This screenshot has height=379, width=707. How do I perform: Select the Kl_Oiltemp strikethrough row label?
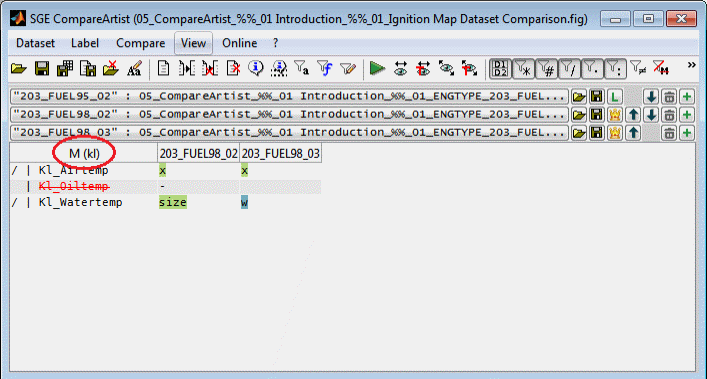[73, 186]
